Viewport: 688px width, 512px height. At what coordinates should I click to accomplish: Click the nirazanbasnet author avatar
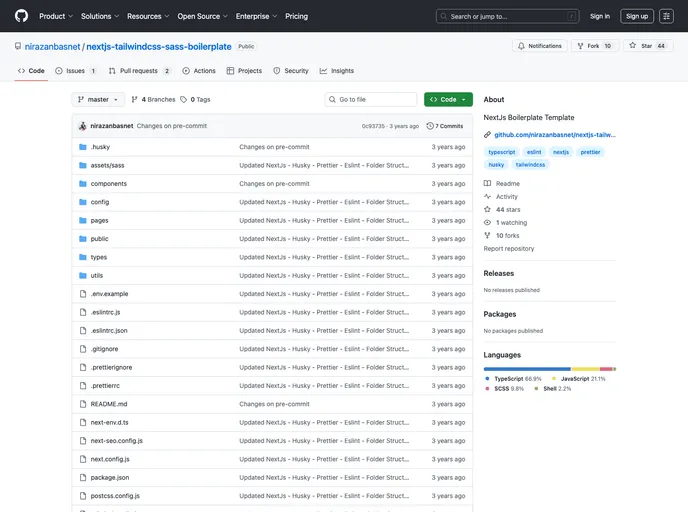82,126
